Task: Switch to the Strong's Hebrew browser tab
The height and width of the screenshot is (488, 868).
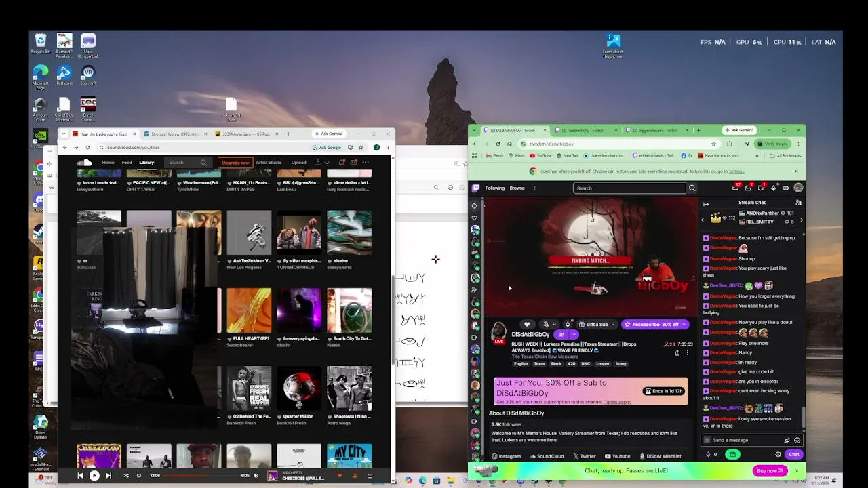Action: 175,134
